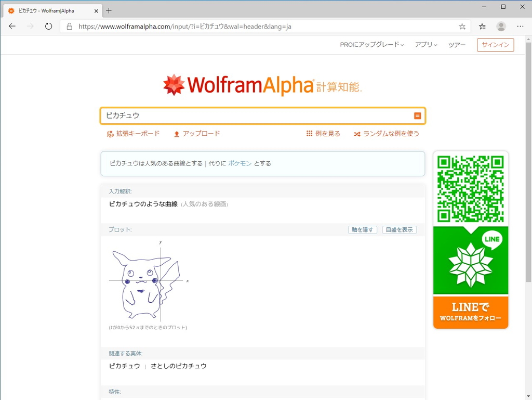Viewport: 532px width, 400px height.
Task: Open 例を見る via the grid icon
Action: pos(311,134)
